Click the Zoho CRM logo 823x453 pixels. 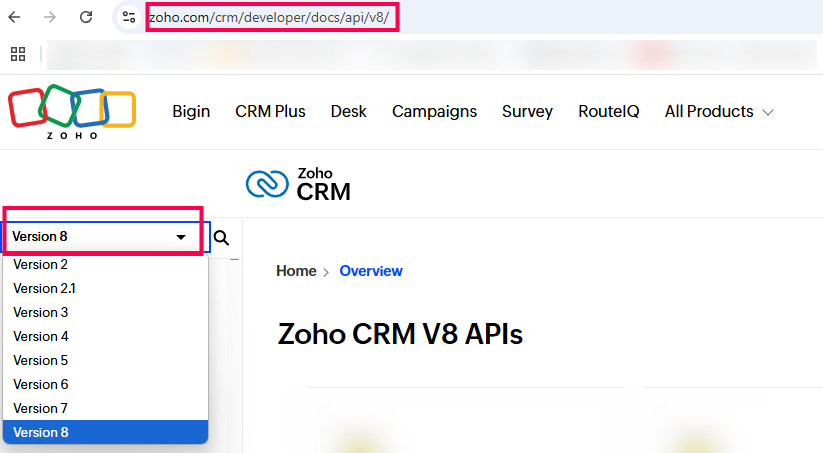[x=298, y=184]
